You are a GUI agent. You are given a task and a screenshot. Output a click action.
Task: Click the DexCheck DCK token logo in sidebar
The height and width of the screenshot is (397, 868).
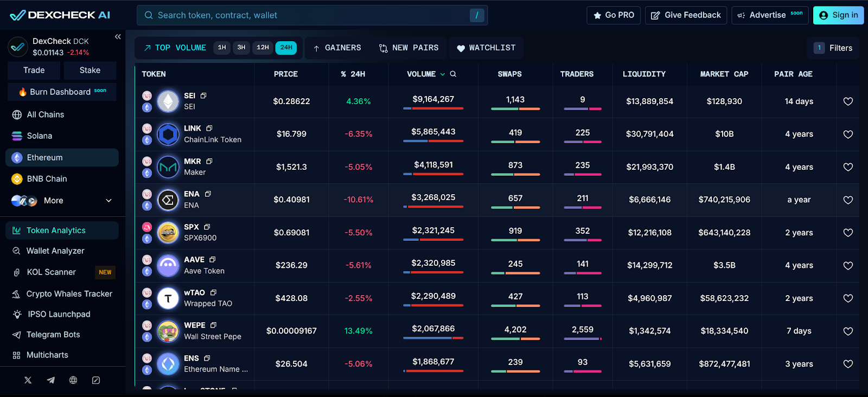point(18,47)
